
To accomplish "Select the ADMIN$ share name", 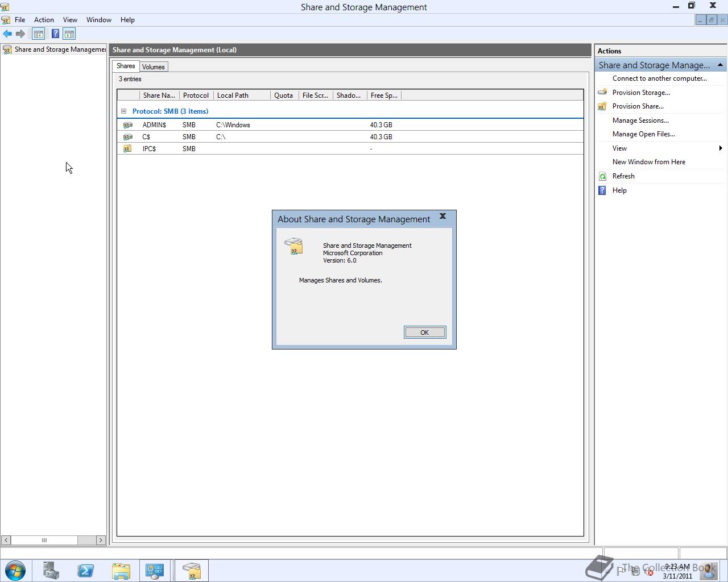I will point(154,125).
